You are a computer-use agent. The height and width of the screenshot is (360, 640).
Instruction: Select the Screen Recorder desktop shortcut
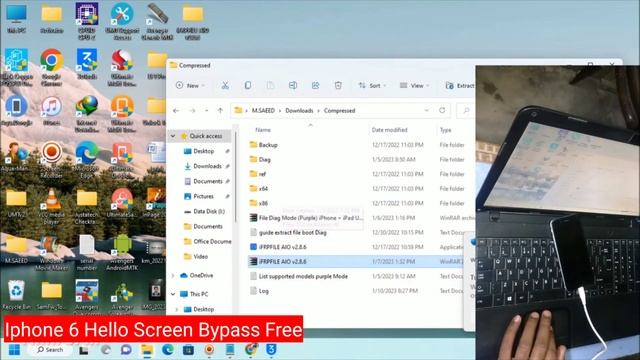click(x=51, y=160)
